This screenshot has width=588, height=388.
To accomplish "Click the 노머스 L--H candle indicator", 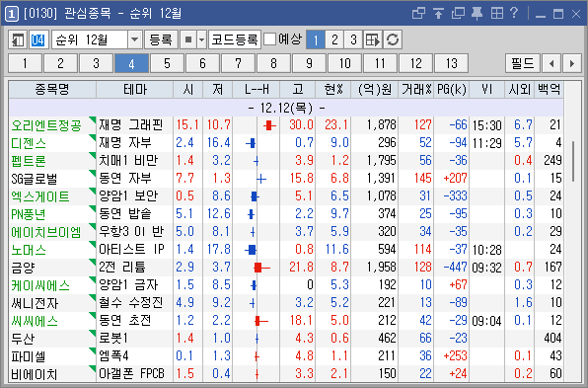I will coord(251,250).
